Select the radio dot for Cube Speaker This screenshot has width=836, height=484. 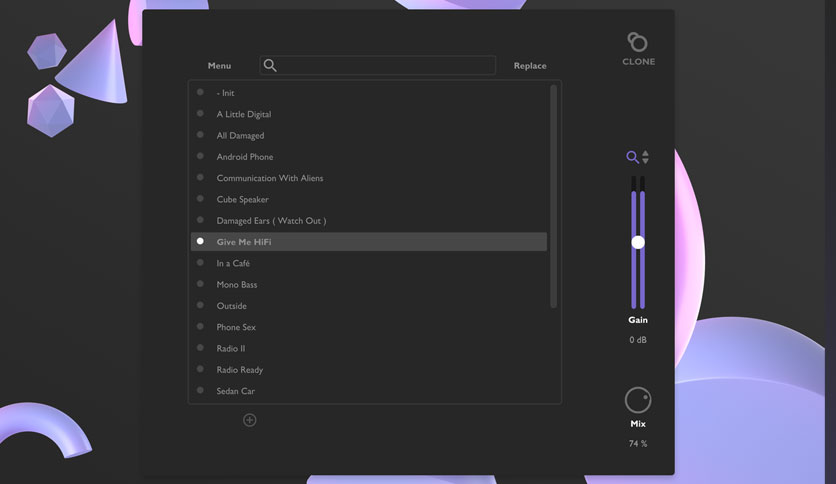point(200,199)
